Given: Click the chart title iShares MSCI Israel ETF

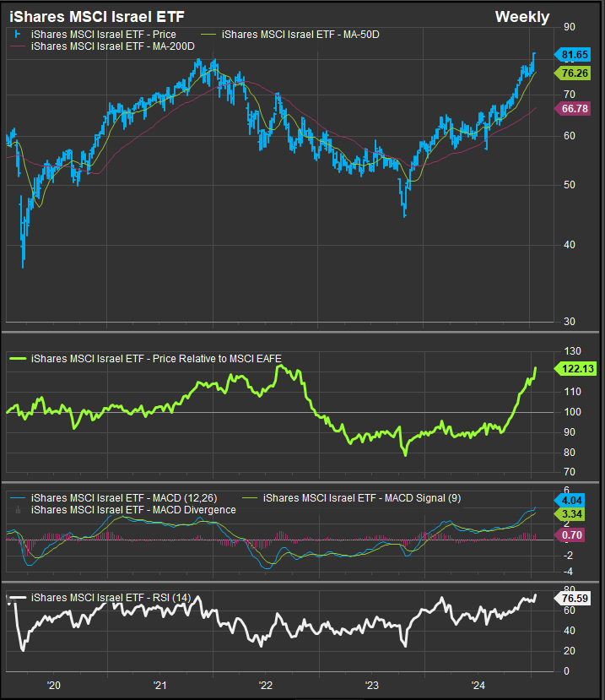Looking at the screenshot, I should [x=97, y=17].
